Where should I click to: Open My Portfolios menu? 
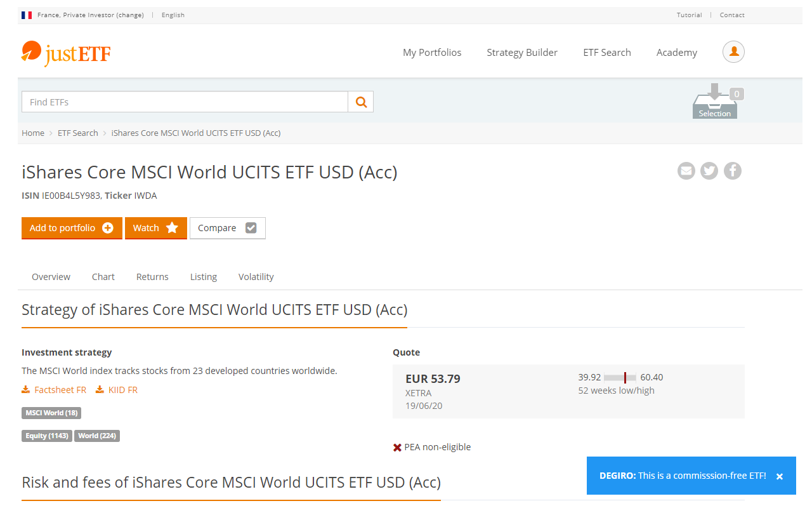click(x=432, y=53)
